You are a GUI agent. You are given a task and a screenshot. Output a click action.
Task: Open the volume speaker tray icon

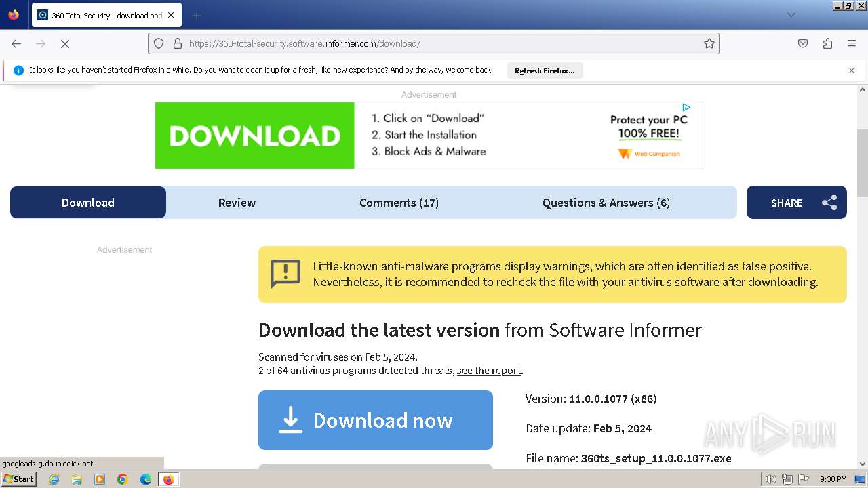click(771, 479)
